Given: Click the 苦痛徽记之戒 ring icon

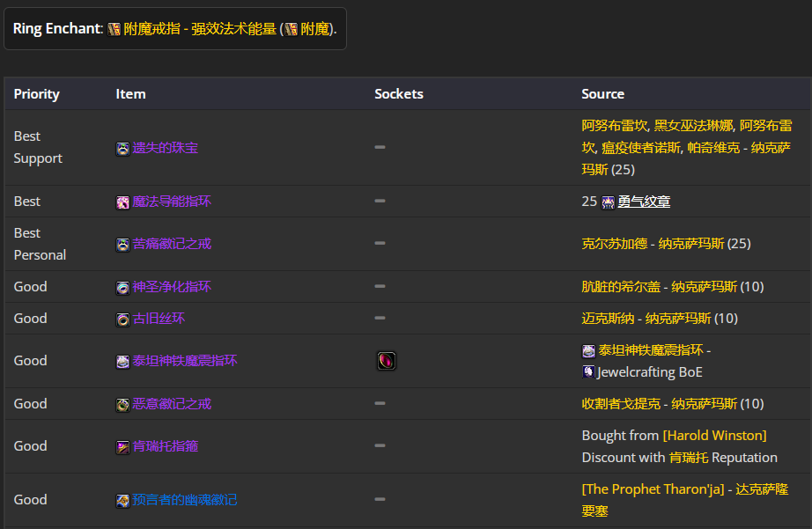Looking at the screenshot, I should click(x=122, y=245).
